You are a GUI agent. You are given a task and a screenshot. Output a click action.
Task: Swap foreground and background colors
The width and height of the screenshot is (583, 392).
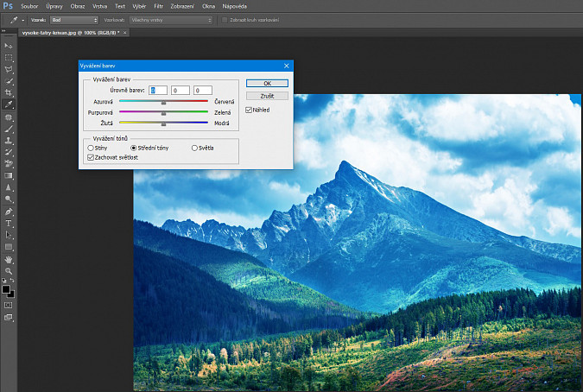12,280
